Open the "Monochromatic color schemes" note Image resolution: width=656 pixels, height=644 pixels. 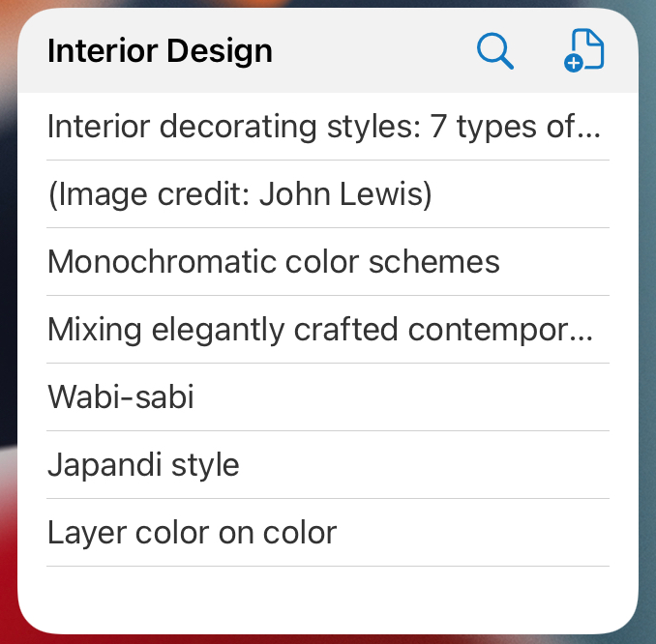[x=273, y=262]
